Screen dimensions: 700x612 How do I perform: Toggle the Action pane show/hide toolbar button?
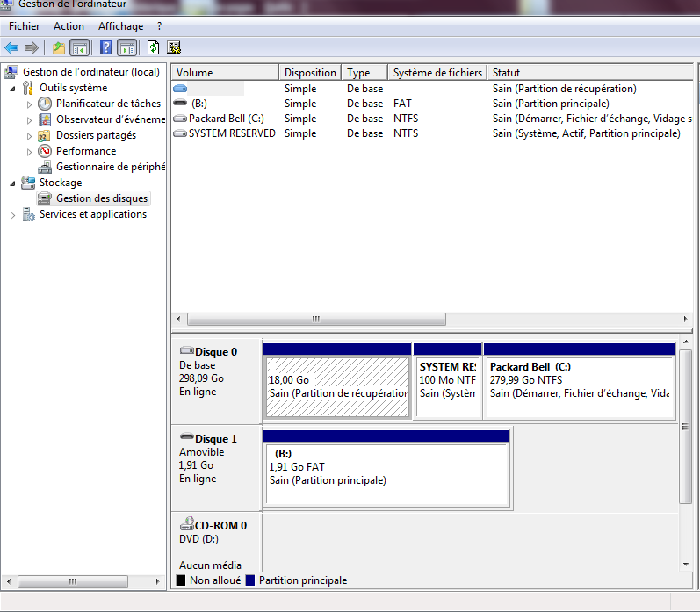point(126,47)
